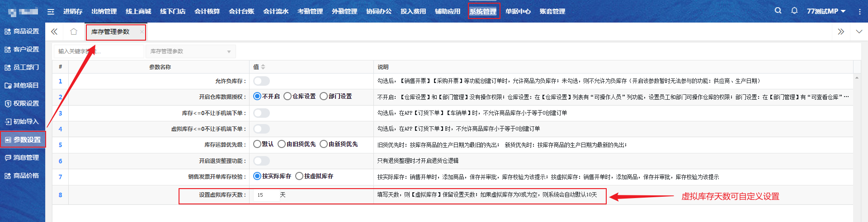Click the home icon in tab bar

pos(74,32)
